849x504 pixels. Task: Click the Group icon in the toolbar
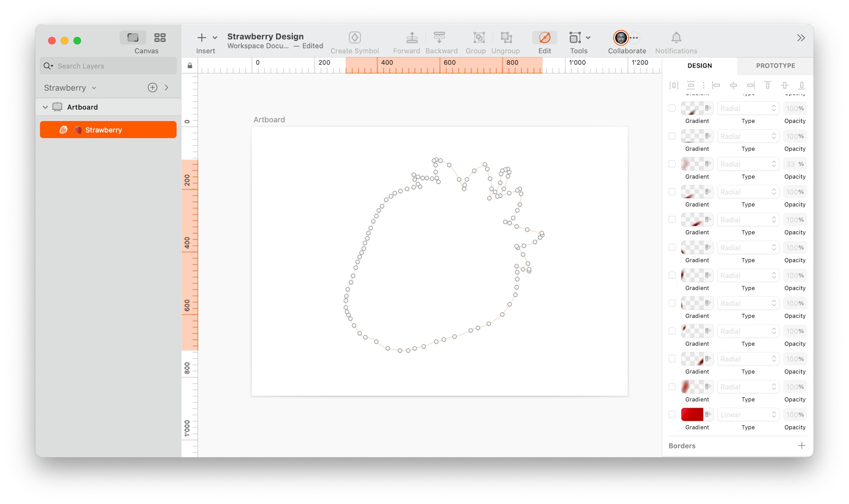tap(478, 38)
